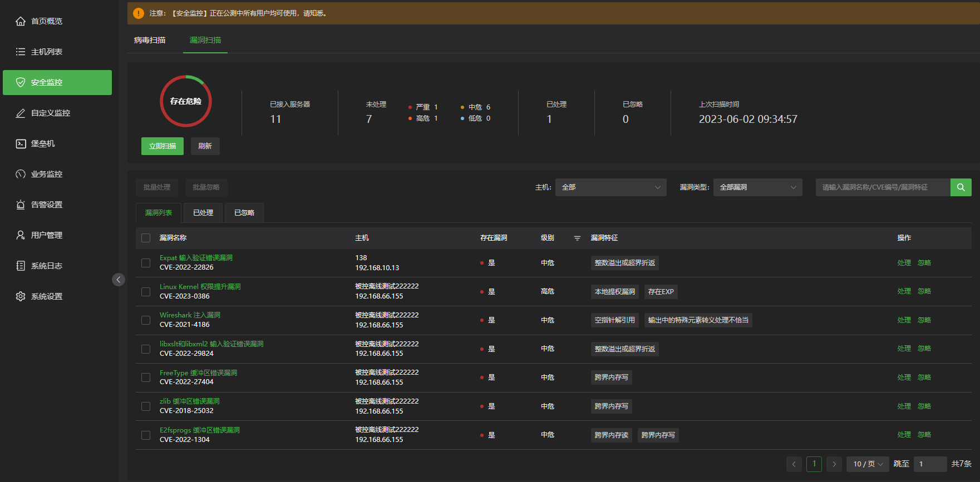Open the 已处理 list tab
980x482 pixels.
tap(203, 213)
